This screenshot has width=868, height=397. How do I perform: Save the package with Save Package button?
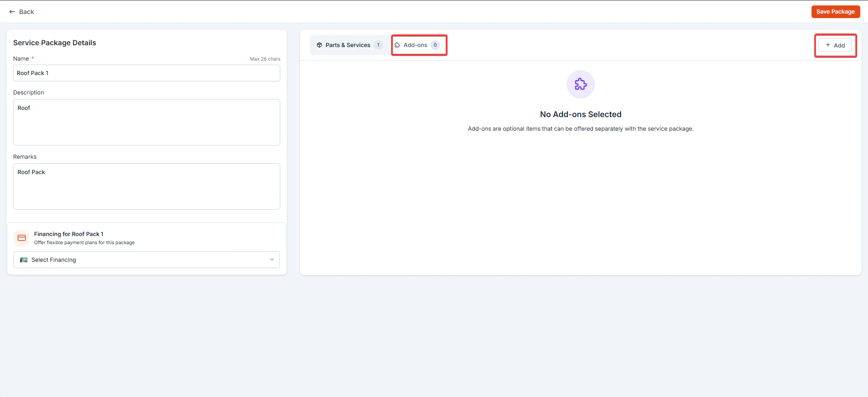click(835, 12)
